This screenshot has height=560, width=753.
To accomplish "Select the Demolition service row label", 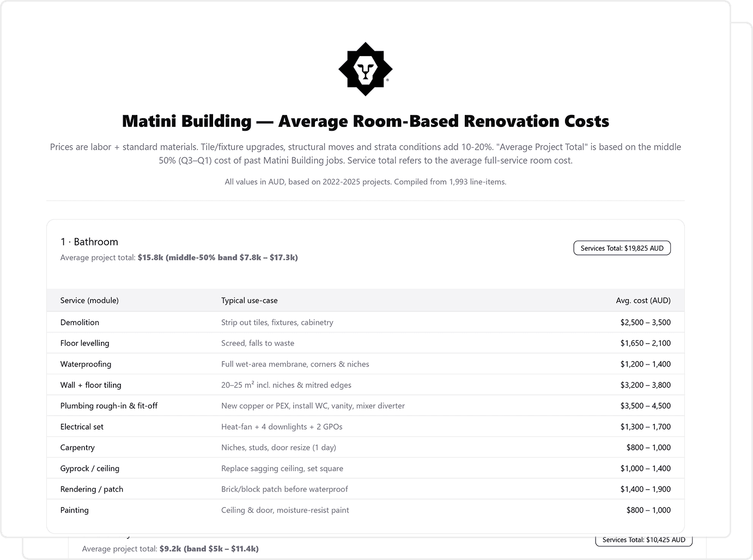I will click(80, 322).
